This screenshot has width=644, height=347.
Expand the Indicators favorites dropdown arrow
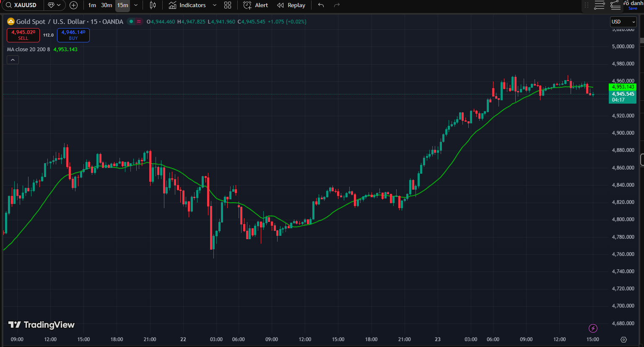pyautogui.click(x=215, y=5)
